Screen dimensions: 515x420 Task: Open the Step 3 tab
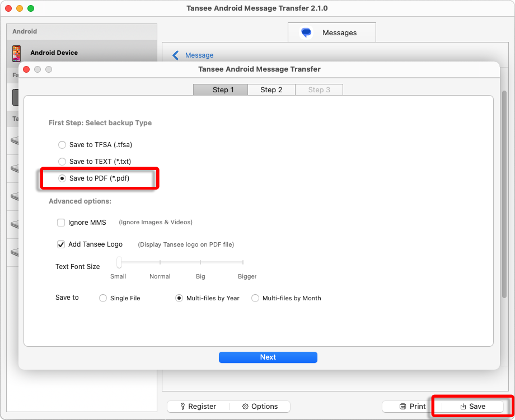pyautogui.click(x=319, y=89)
